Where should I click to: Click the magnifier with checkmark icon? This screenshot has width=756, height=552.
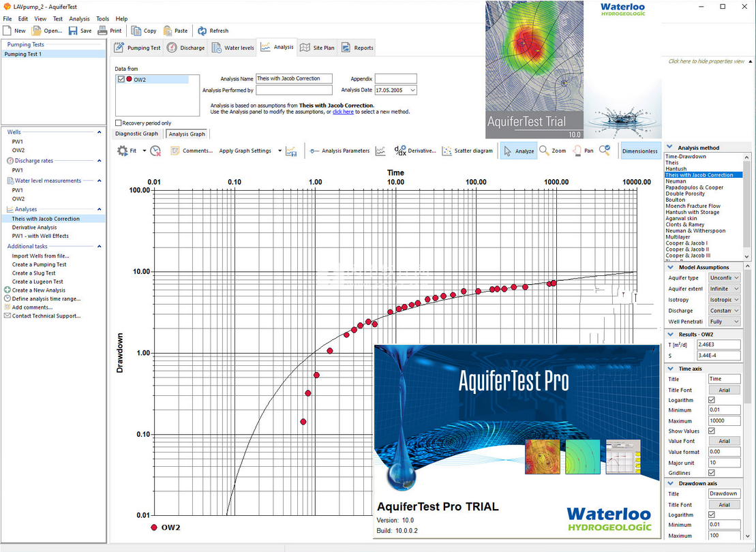pos(605,151)
